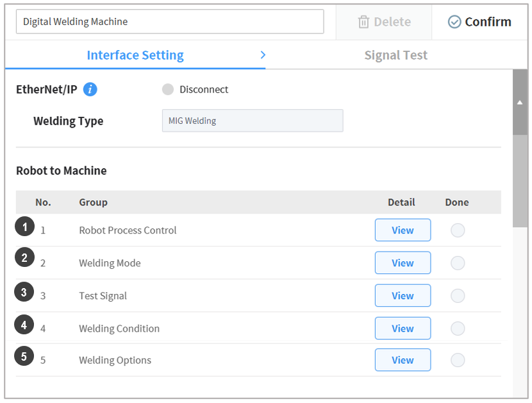View details of Welding Options group
Screen dimensions: 532x403
click(x=403, y=360)
